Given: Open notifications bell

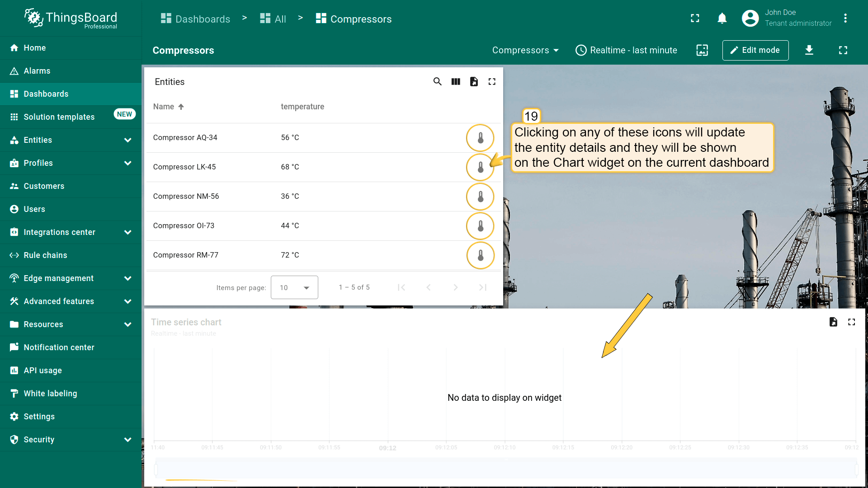Looking at the screenshot, I should 722,19.
